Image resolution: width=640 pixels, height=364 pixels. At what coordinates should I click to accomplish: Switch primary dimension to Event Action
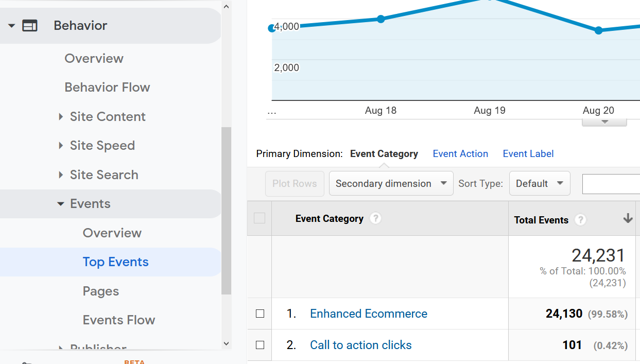pyautogui.click(x=460, y=153)
